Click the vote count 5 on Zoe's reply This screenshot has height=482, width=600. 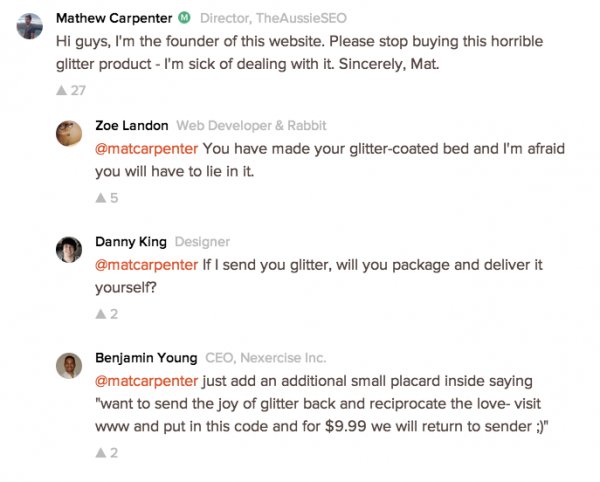pyautogui.click(x=114, y=198)
